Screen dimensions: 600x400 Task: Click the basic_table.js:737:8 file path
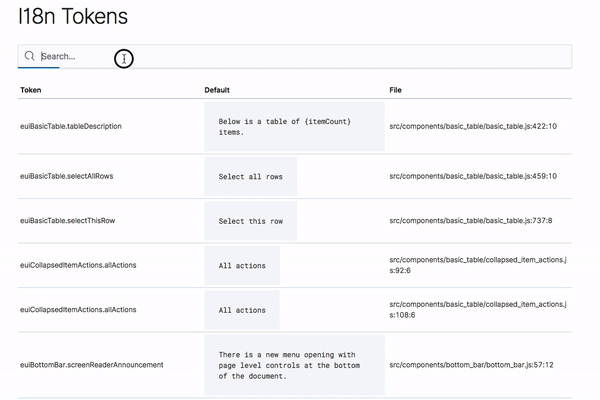point(470,220)
